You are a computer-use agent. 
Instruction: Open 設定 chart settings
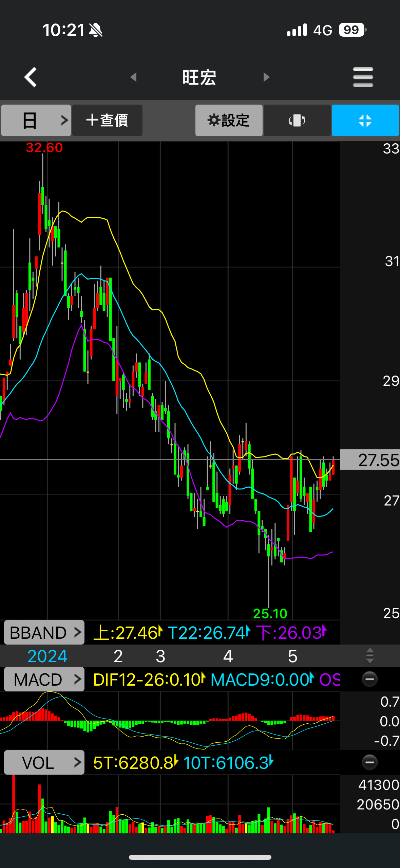tap(229, 120)
